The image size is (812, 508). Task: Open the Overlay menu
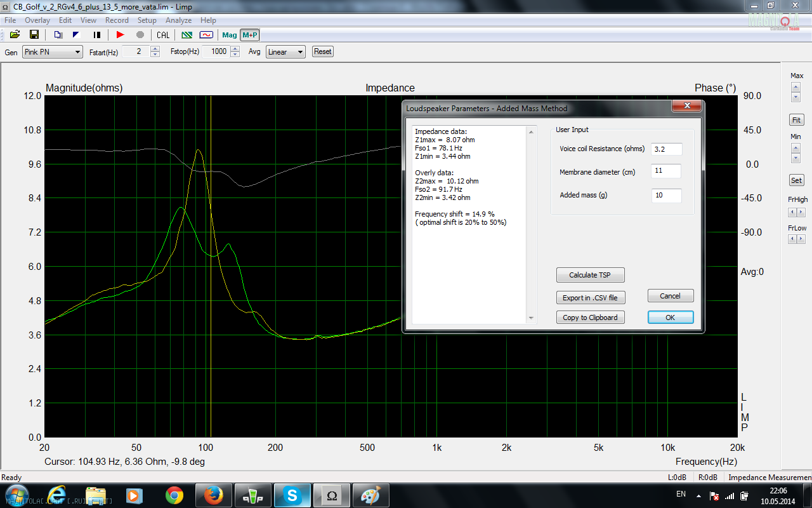tap(37, 20)
